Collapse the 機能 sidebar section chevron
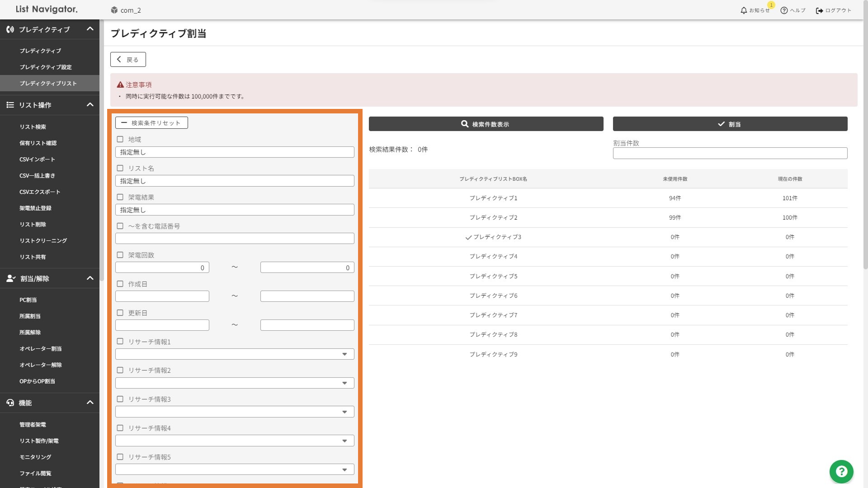The image size is (868, 488). coord(90,403)
